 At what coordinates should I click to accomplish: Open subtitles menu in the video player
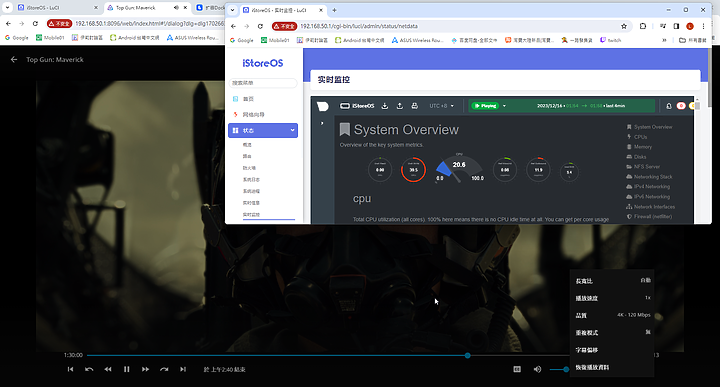pos(517,369)
